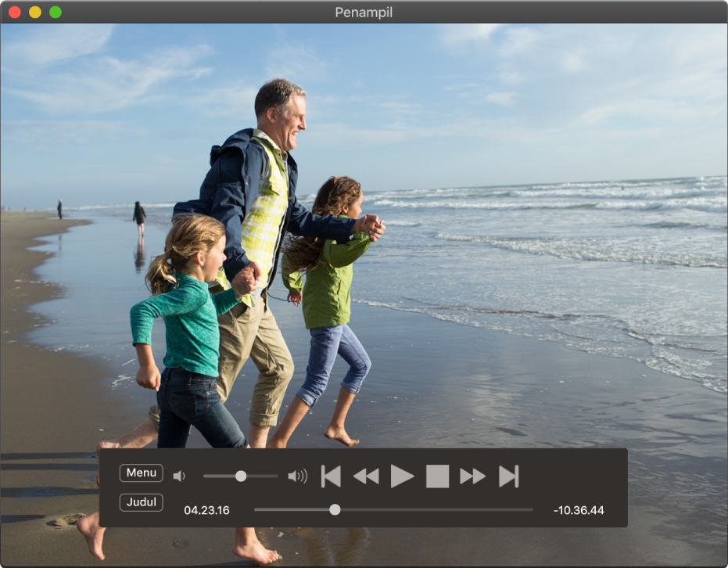Minimize the window with yellow button
This screenshot has height=568, width=728.
[35, 12]
